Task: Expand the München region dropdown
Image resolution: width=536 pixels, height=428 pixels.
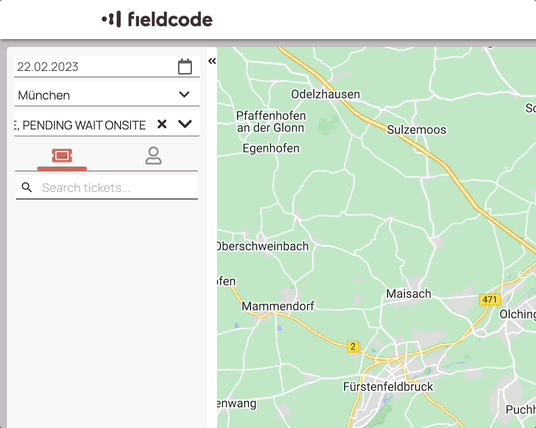Action: point(107,95)
